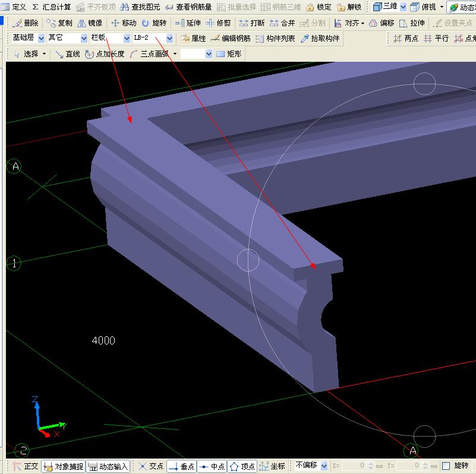Click the 拾取构件 (pick component) tool
Screen dimensions: 476x474
pyautogui.click(x=320, y=38)
